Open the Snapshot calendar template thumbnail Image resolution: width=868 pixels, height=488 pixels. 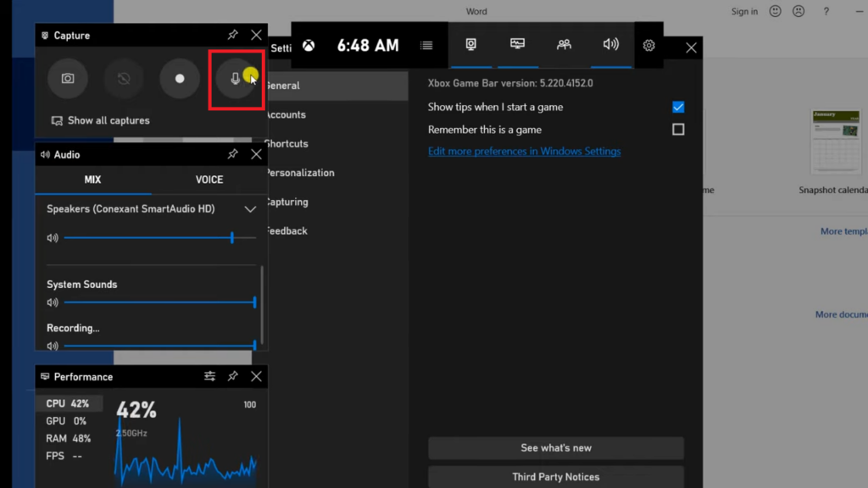[836, 142]
